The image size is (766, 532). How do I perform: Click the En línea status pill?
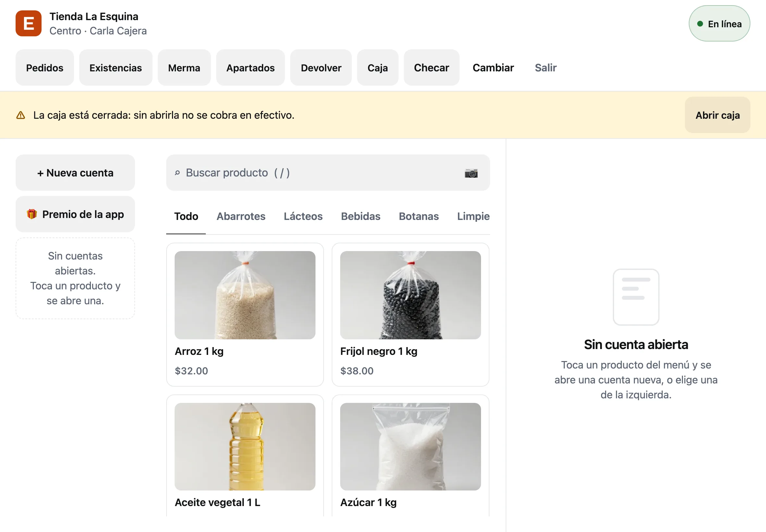coord(719,24)
